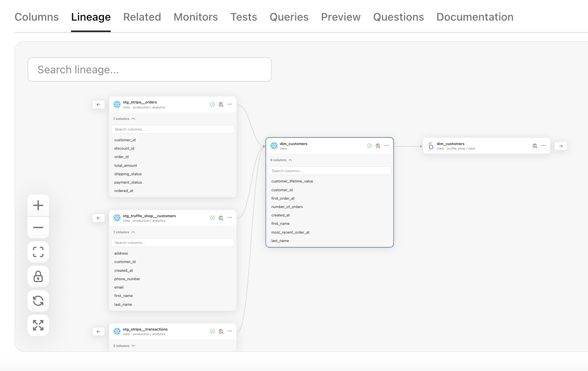Expand lineage to fullscreen
Viewport: 588px width, 371px height.
coord(38,325)
